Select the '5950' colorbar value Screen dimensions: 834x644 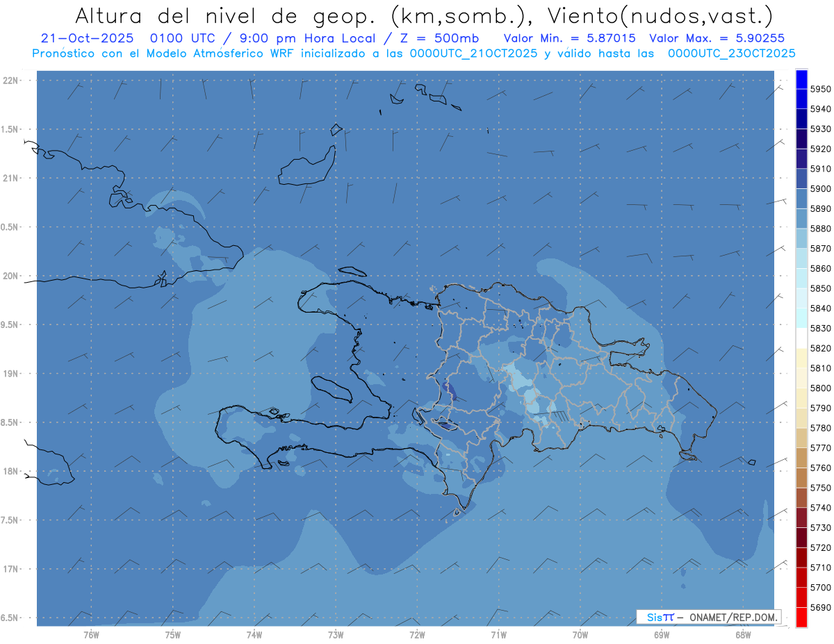[821, 89]
